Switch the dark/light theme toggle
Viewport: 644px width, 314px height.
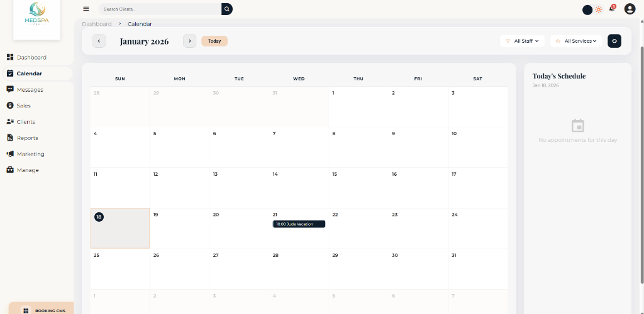tap(592, 9)
